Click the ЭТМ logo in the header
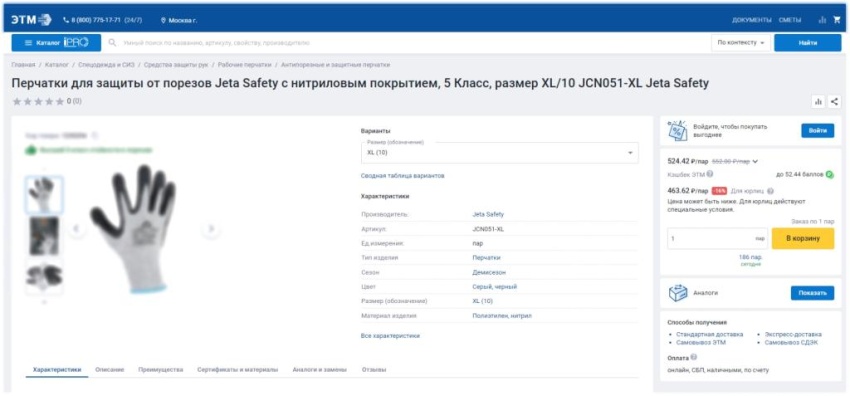 [31, 20]
